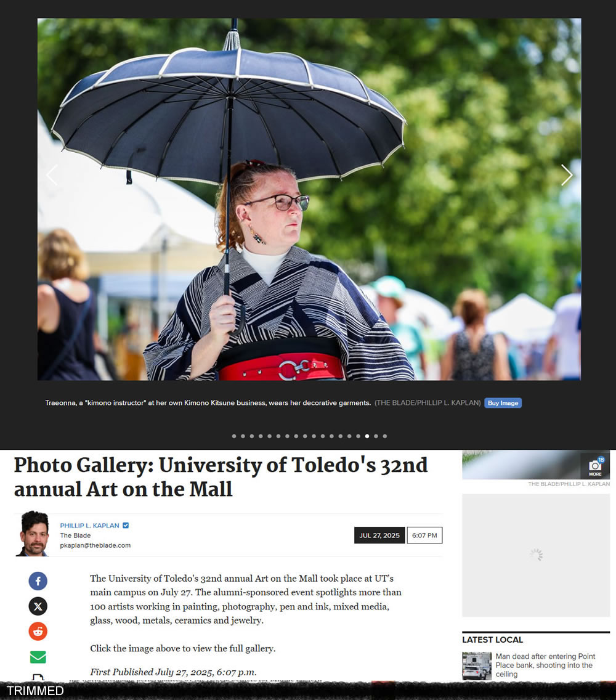This screenshot has height=700, width=616.
Task: Open the LATEST LOCAL section heading
Action: pos(492,640)
